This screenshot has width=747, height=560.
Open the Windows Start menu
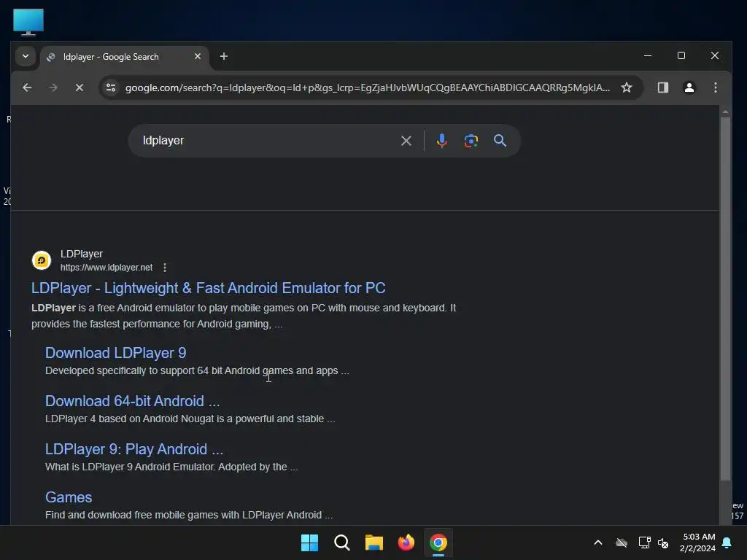tap(309, 542)
